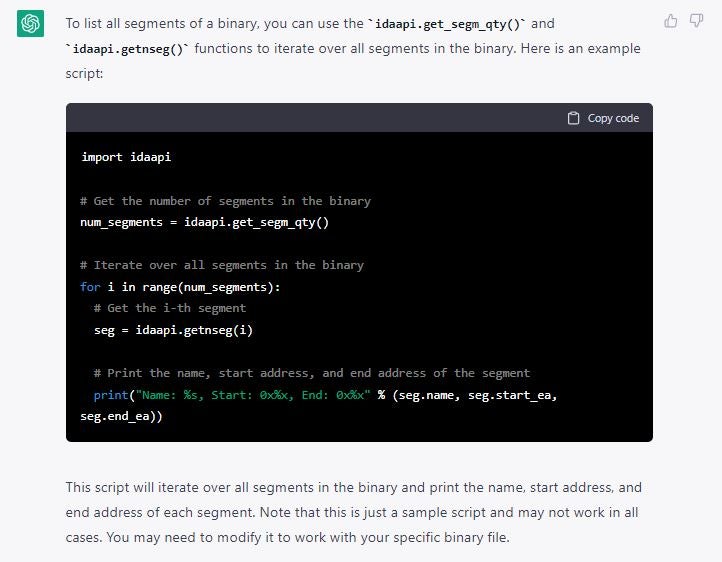Click the 'Get the number of segments' comment
The image size is (722, 562).
coord(225,201)
